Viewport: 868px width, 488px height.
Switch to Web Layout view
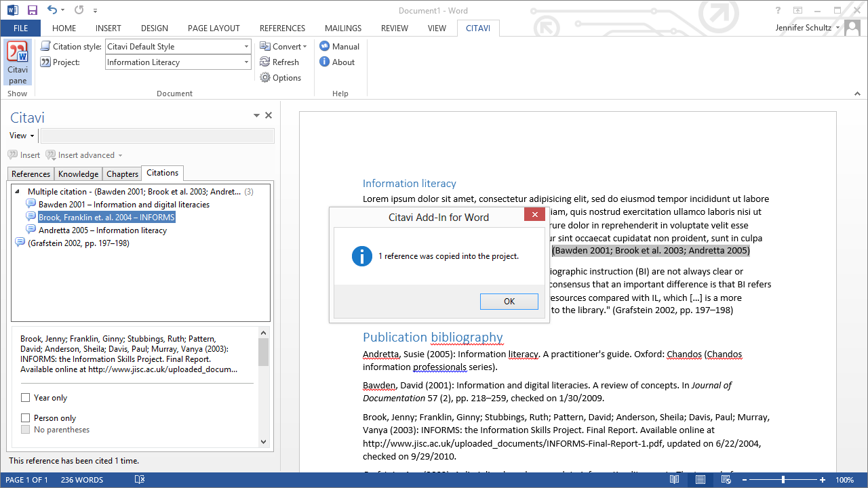(x=726, y=480)
